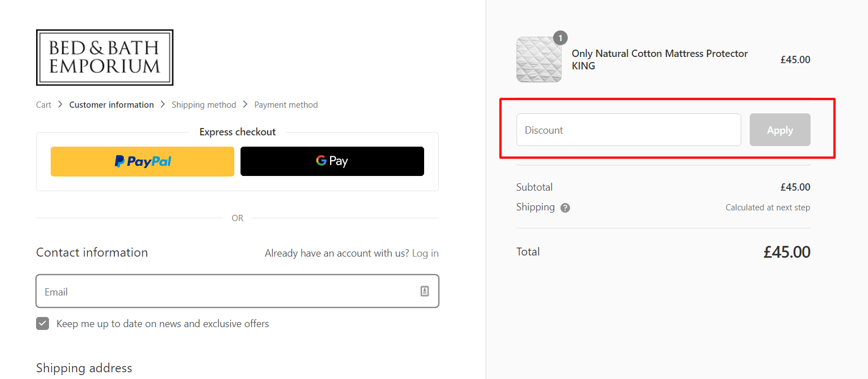Image resolution: width=868 pixels, height=379 pixels.
Task: Click the shipping help question mark icon
Action: [566, 208]
